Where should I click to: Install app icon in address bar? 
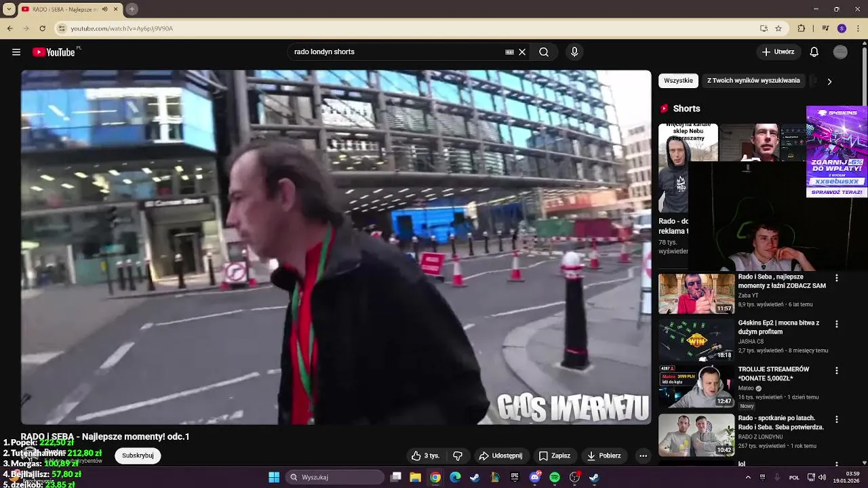[x=764, y=28]
